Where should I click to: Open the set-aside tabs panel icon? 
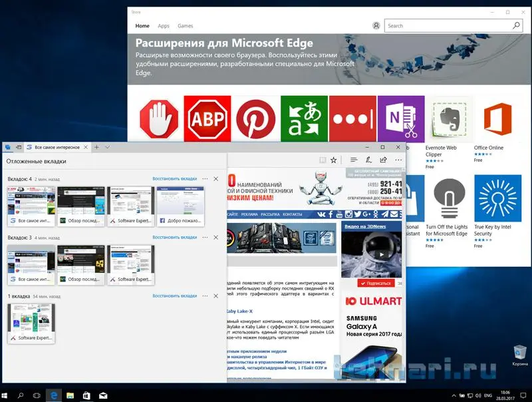pyautogui.click(x=8, y=146)
